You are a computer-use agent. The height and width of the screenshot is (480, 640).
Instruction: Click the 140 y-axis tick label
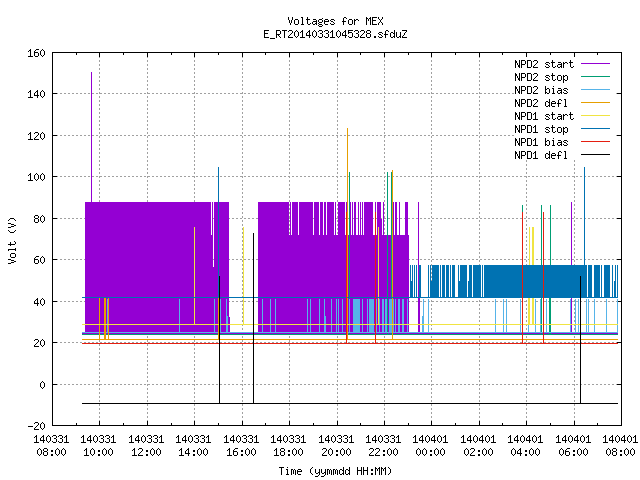coord(36,94)
